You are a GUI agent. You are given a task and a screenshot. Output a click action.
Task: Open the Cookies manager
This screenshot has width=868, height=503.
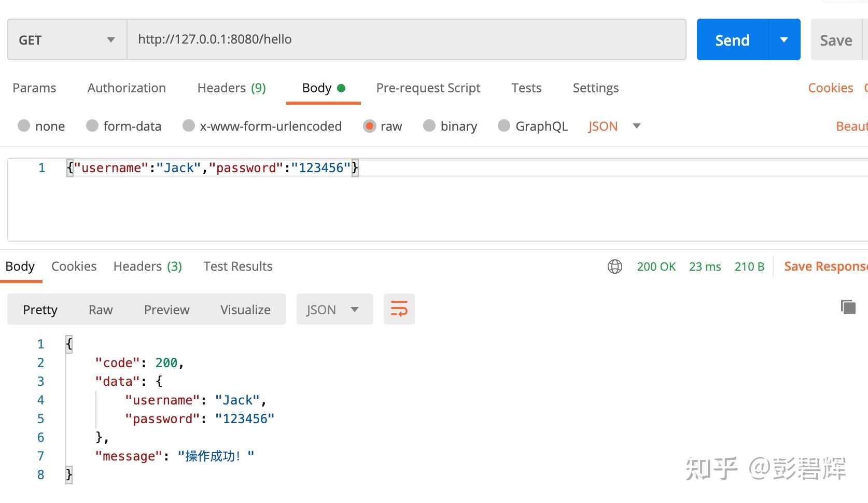pyautogui.click(x=830, y=88)
